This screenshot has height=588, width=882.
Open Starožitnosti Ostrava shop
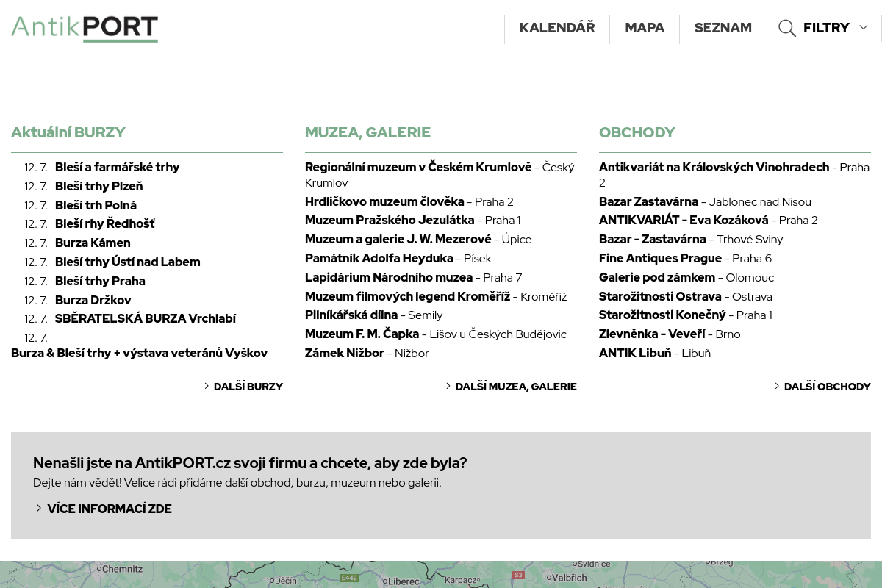(x=660, y=297)
